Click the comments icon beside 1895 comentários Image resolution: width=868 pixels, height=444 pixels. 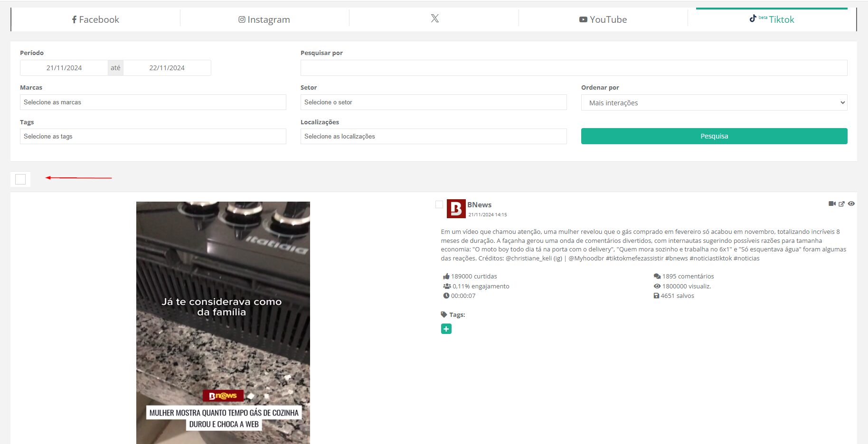pos(657,277)
